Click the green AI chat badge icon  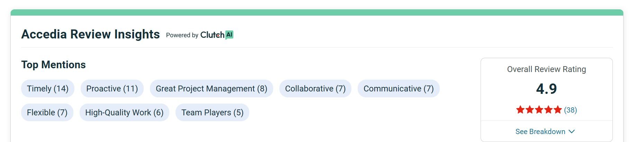[x=229, y=35]
